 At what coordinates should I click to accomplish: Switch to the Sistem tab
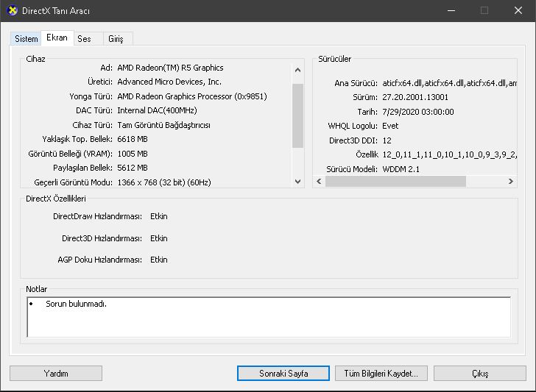pyautogui.click(x=26, y=38)
